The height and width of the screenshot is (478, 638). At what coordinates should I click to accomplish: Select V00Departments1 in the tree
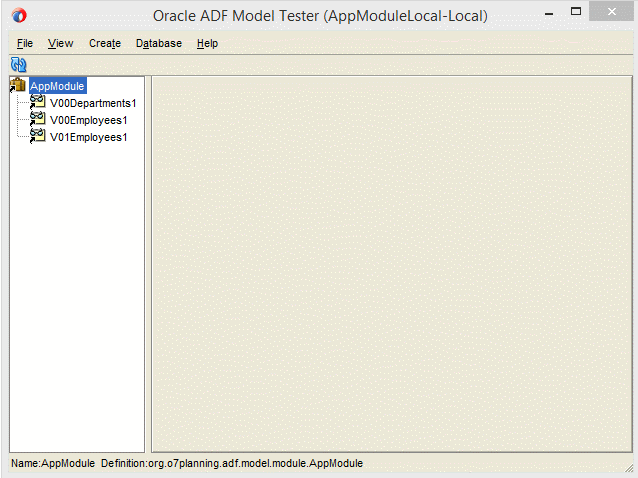[x=93, y=103]
